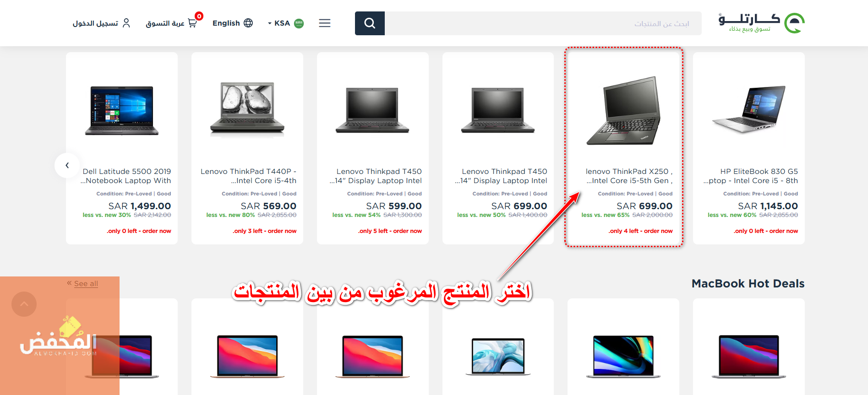Click the Cartlow logo
The width and height of the screenshot is (868, 395).
click(x=761, y=23)
